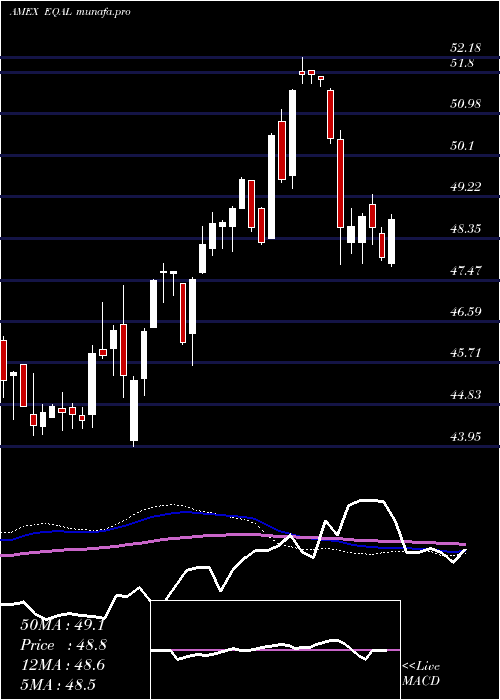500x700 pixels.
Task: Click the 12MA : 48.6 readout
Action: (62, 665)
